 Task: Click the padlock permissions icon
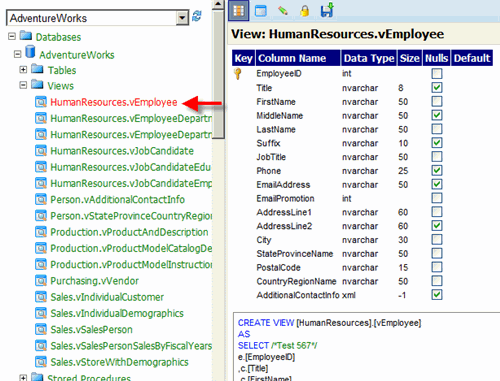coord(304,11)
